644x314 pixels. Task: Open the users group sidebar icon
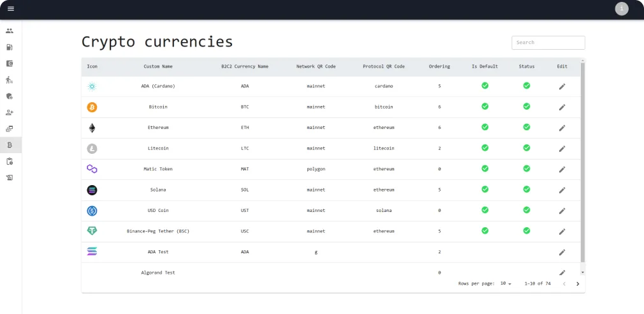pos(10,31)
